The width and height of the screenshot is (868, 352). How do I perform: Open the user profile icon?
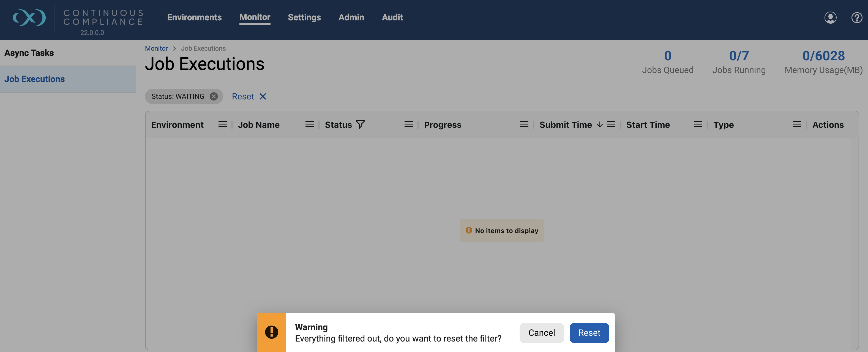(830, 18)
